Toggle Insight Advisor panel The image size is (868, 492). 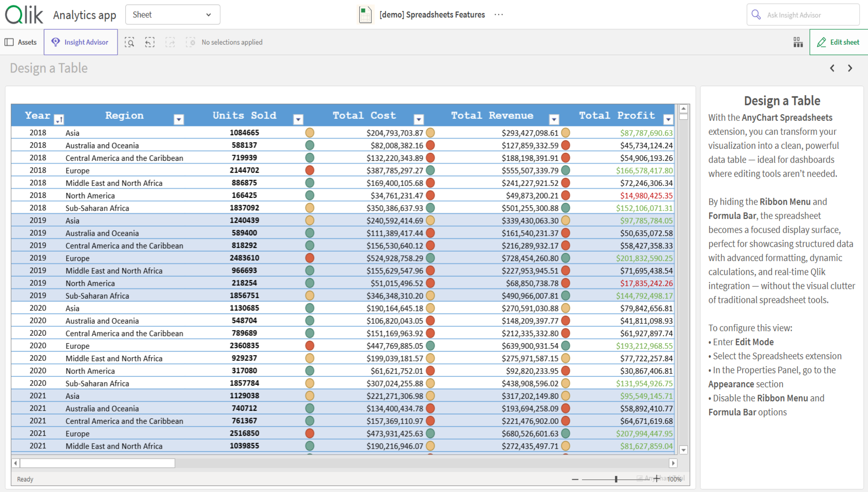tap(80, 42)
